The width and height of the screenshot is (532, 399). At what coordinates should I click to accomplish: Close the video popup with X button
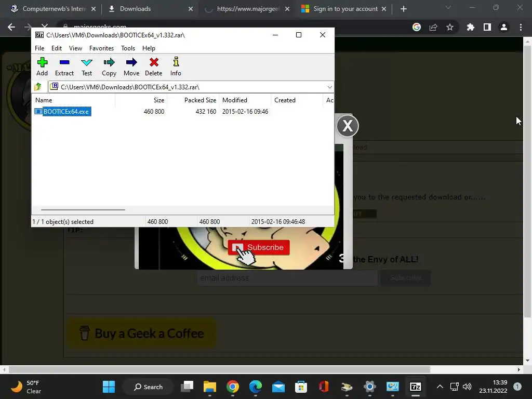coord(348,126)
